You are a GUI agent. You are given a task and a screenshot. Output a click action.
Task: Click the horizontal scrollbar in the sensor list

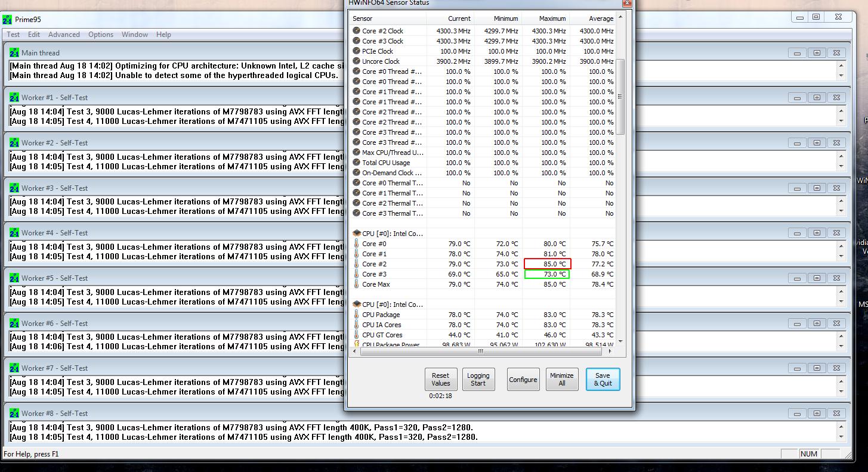[x=482, y=352]
